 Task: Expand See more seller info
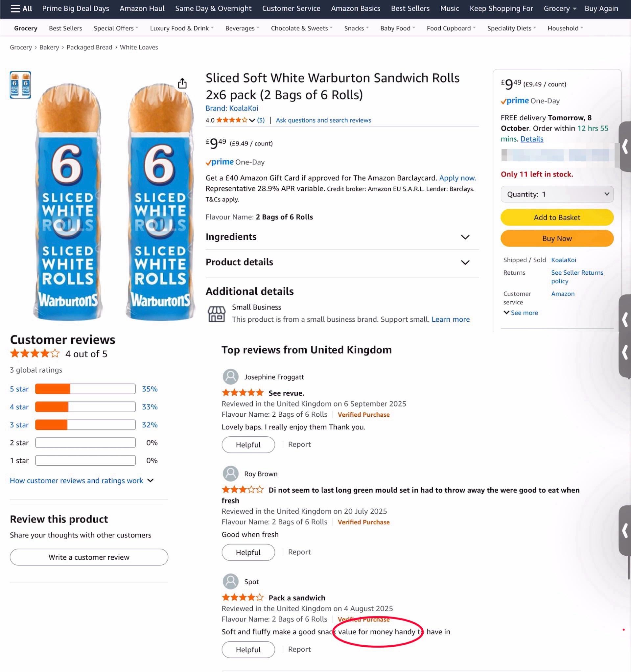(521, 313)
